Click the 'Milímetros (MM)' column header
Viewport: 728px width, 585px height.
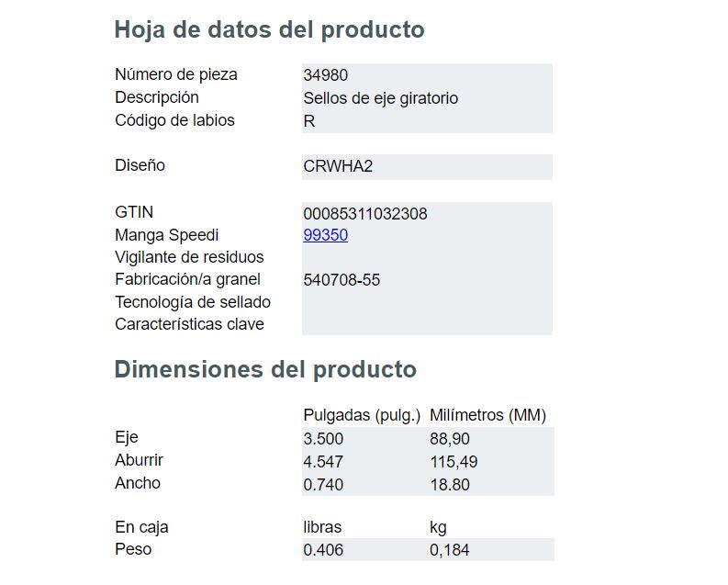(488, 415)
